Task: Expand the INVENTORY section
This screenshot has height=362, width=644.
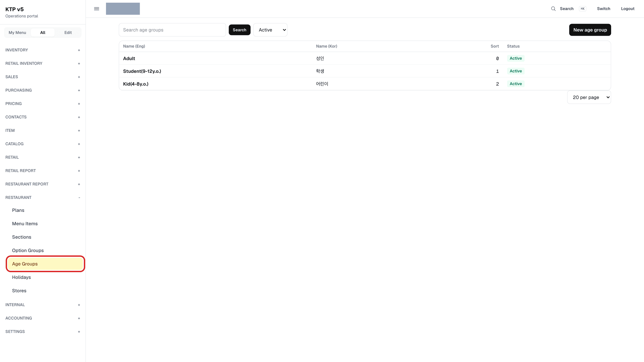Action: click(43, 50)
